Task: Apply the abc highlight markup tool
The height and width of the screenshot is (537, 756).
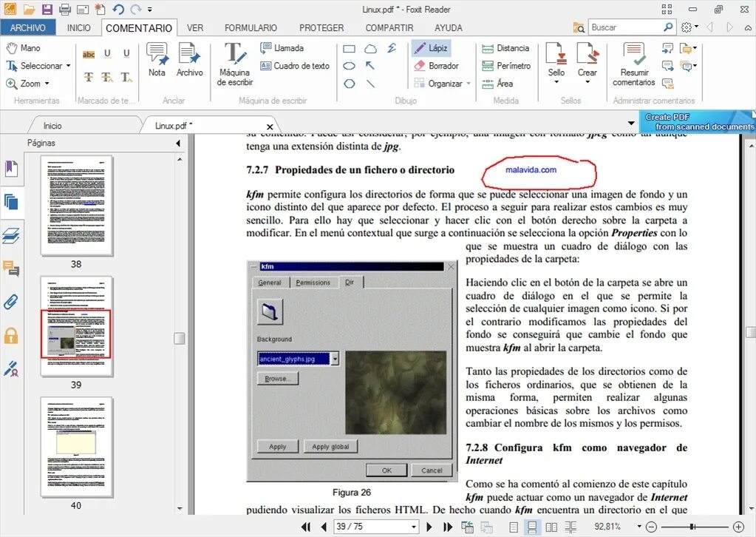Action: 89,55
